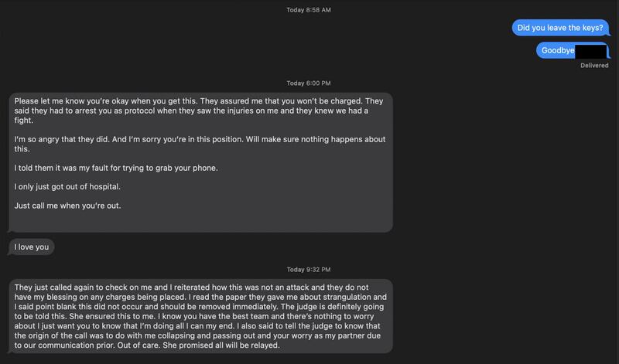
Task: Select the "I love you" message bubble
Action: click(x=31, y=247)
